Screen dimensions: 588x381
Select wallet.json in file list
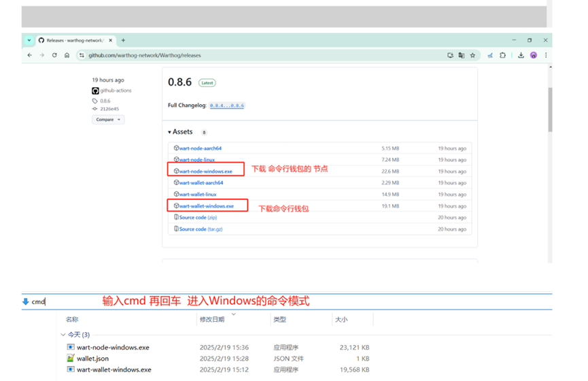[92, 359]
